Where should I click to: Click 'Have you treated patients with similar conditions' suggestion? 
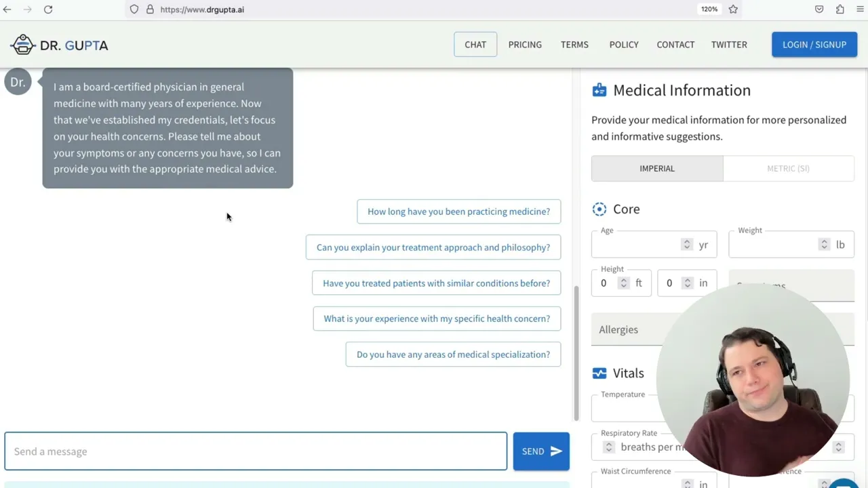coord(437,283)
